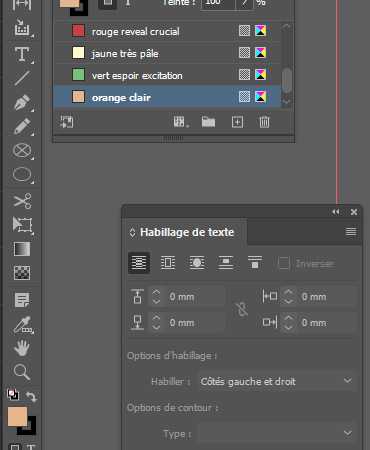
Task: Select the Line tool
Action: point(22,78)
